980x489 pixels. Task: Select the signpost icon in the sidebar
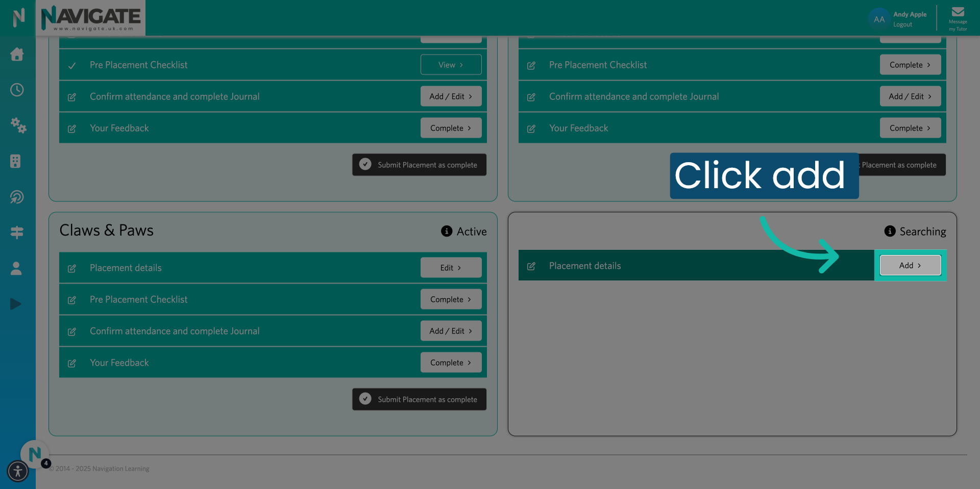tap(17, 232)
